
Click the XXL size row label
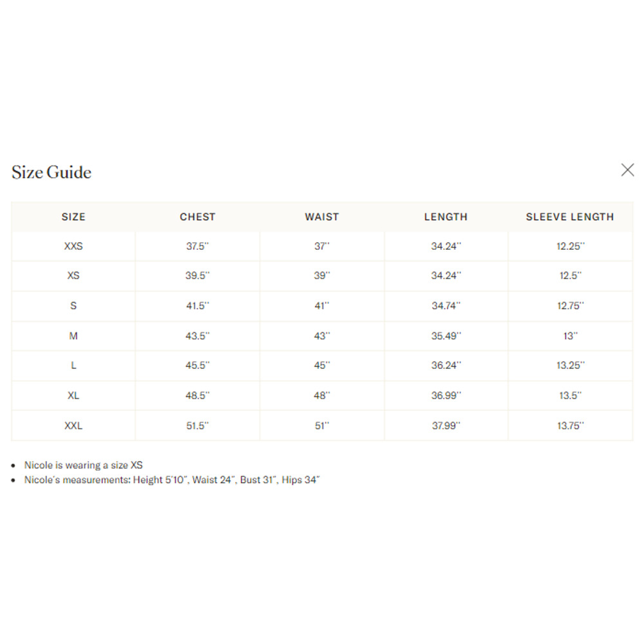73,426
